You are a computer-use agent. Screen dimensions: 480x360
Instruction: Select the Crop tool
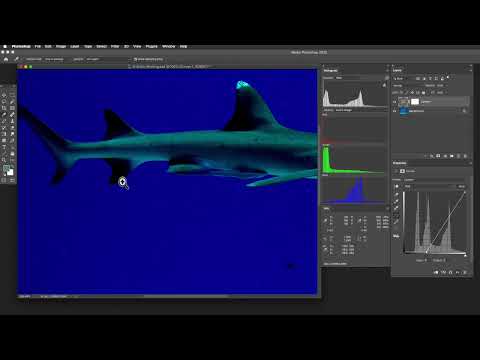4,108
